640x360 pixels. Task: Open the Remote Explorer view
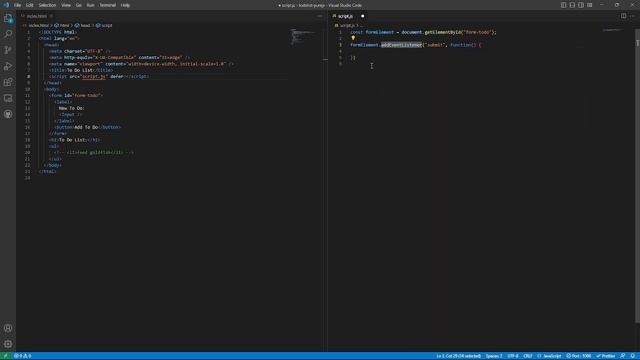pyautogui.click(x=8, y=98)
